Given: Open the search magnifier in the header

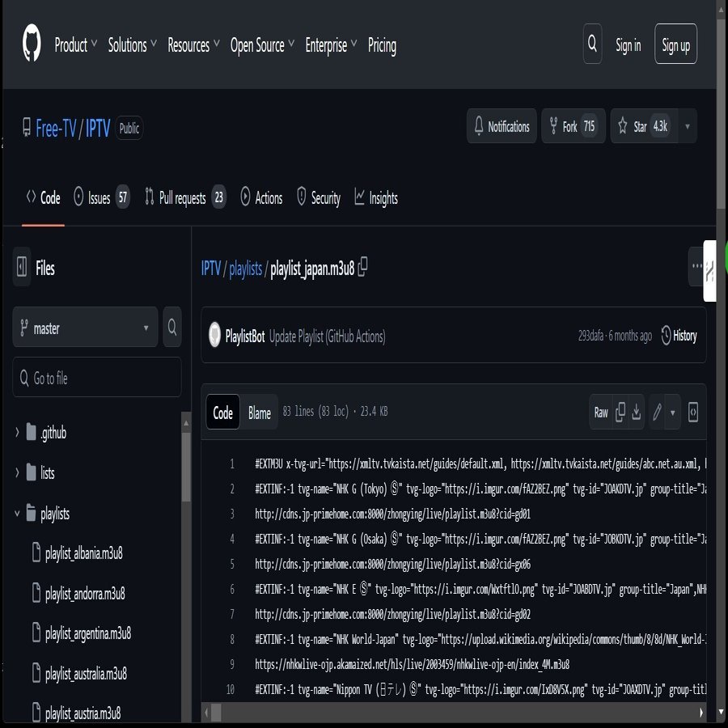Looking at the screenshot, I should click(x=592, y=44).
